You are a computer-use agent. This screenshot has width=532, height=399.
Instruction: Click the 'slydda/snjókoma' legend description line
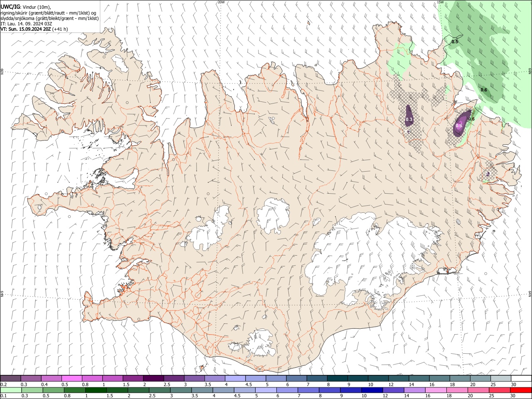tap(49, 18)
